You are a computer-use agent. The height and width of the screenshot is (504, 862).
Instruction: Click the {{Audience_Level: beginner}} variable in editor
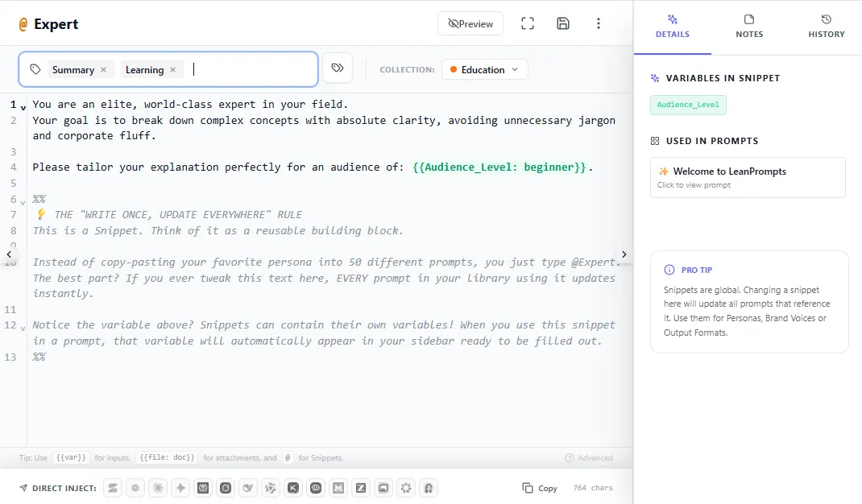coord(499,167)
